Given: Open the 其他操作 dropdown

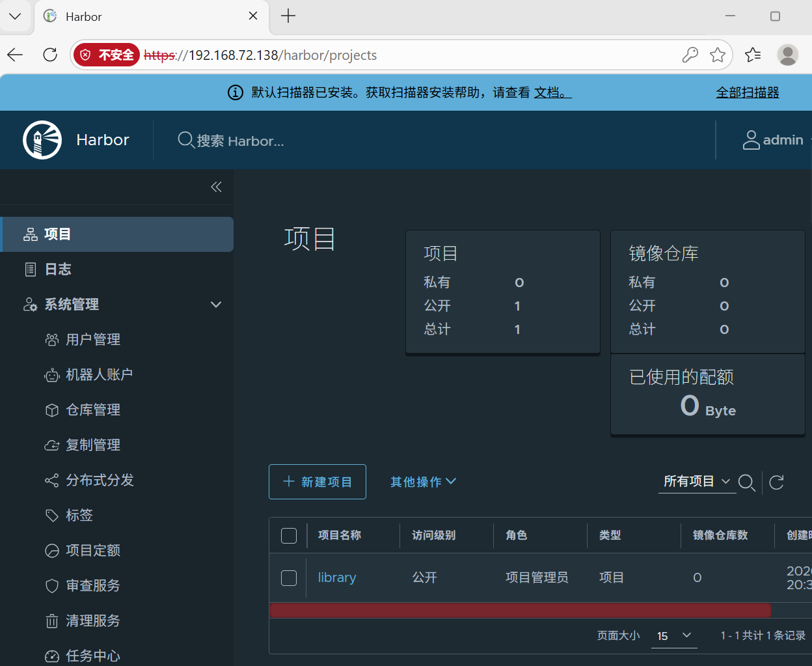Looking at the screenshot, I should [423, 482].
